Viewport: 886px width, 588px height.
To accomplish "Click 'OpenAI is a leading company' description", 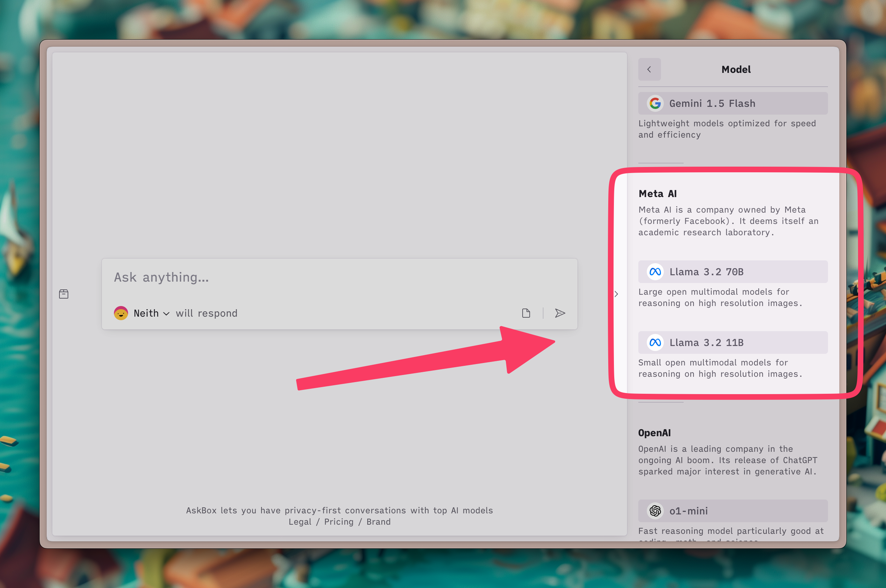I will click(x=728, y=460).
